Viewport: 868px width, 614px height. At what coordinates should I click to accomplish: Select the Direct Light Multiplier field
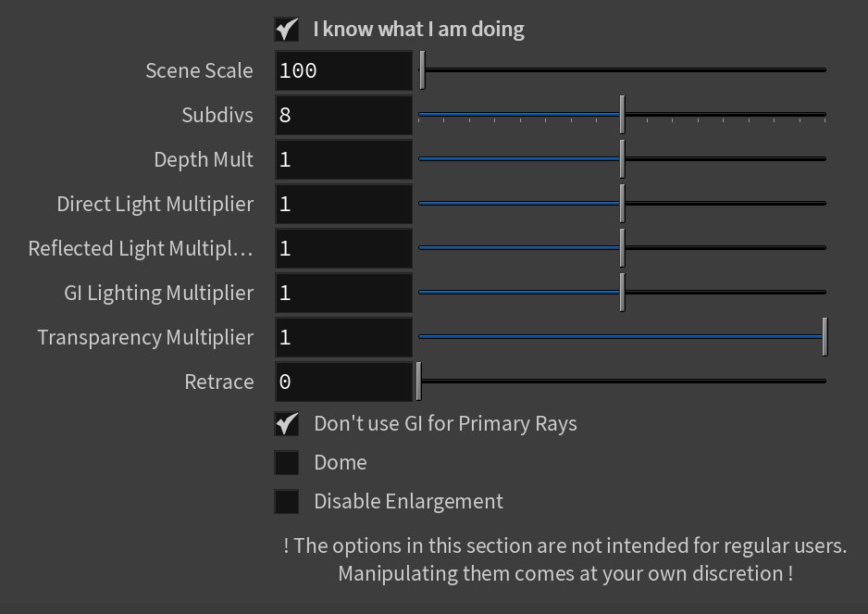343,204
